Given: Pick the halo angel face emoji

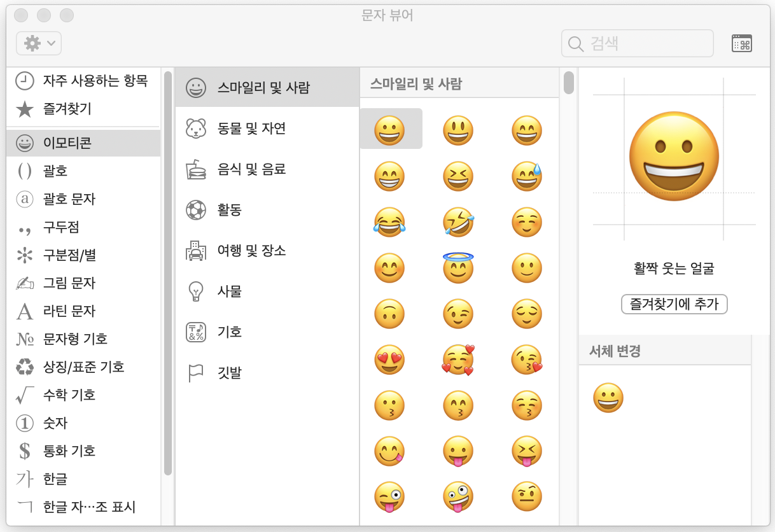Looking at the screenshot, I should point(458,267).
